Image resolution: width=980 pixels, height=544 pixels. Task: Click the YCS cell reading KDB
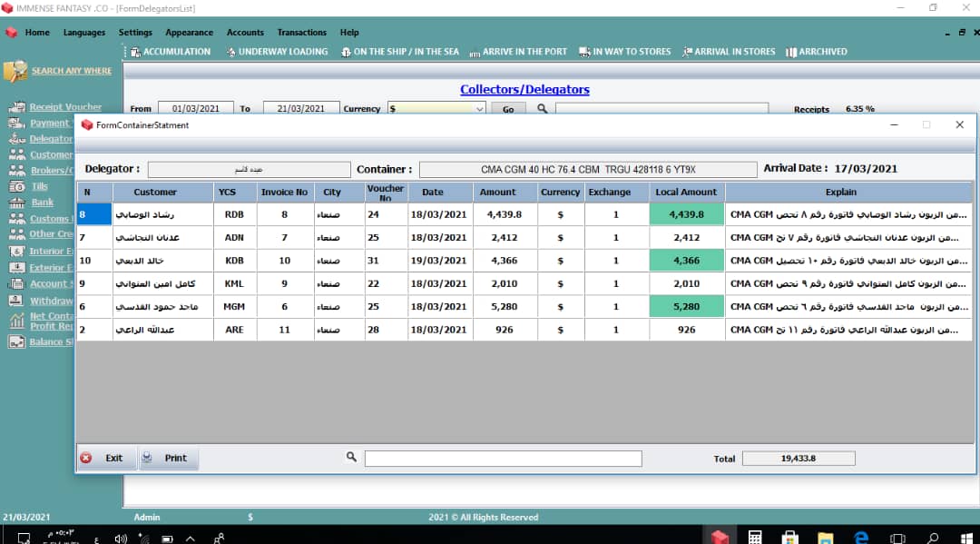pos(234,261)
